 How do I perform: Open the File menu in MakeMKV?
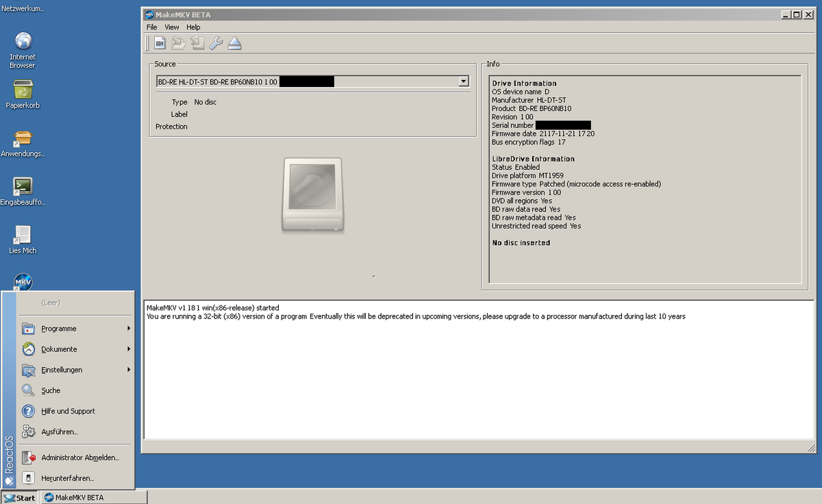[x=152, y=27]
